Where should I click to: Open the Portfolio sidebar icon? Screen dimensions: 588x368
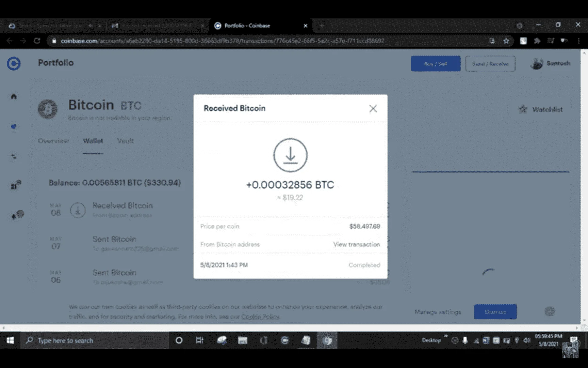(14, 126)
